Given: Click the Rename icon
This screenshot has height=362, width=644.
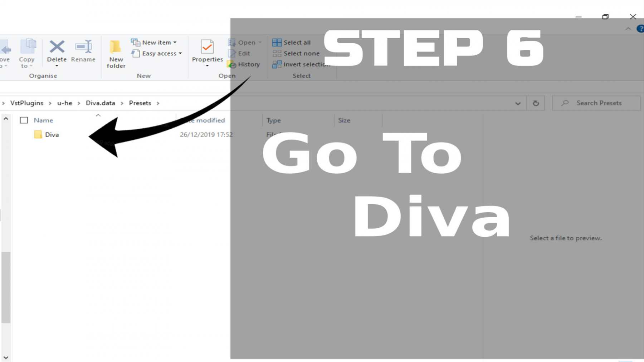Looking at the screenshot, I should [x=83, y=46].
